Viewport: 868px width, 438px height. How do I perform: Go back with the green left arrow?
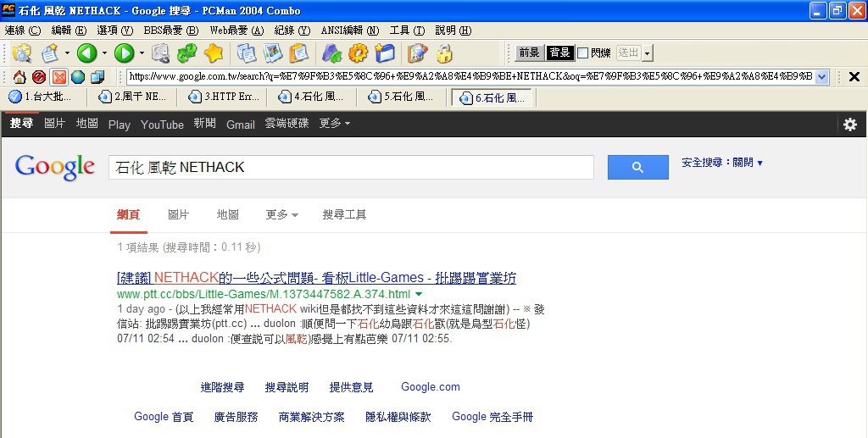[x=86, y=53]
